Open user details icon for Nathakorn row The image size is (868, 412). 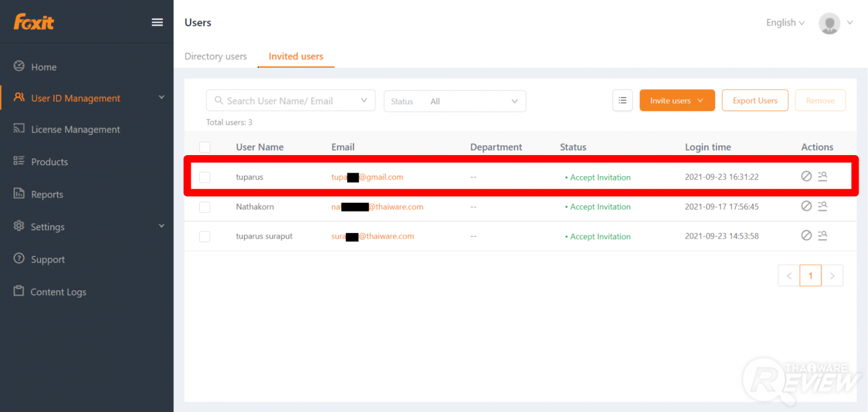(822, 206)
